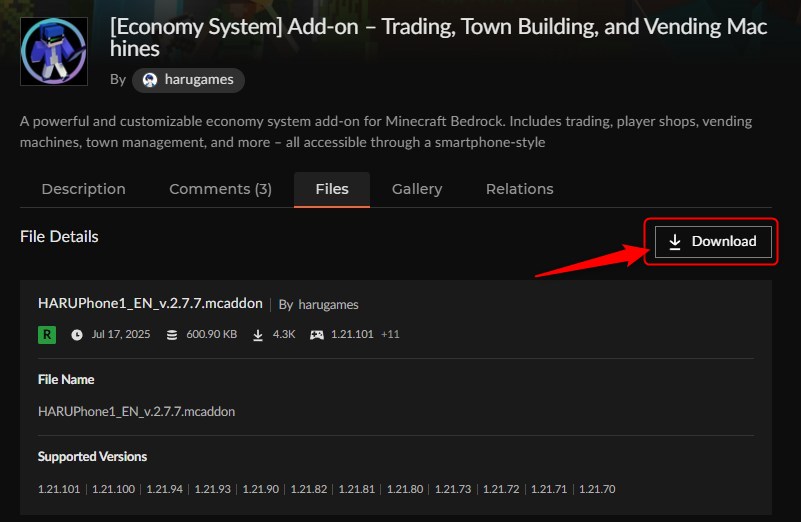Click the File Name heading
This screenshot has height=522, width=801.
[66, 379]
